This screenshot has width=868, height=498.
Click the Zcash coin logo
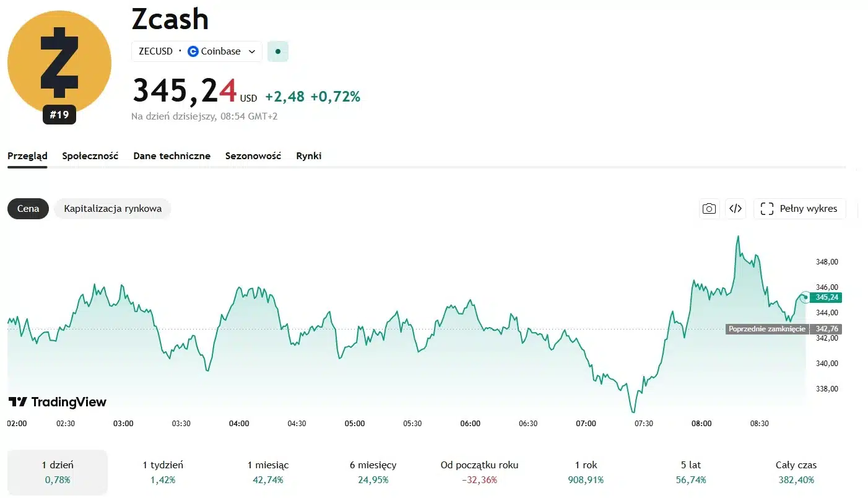coord(59,62)
